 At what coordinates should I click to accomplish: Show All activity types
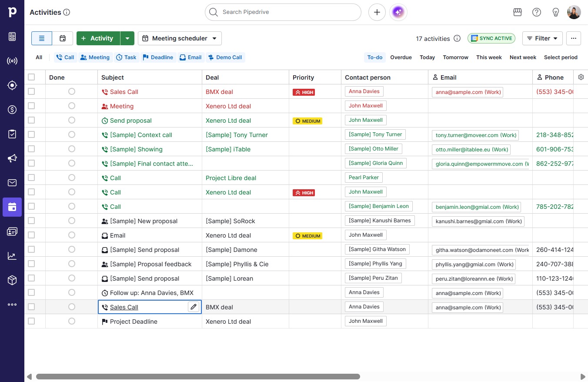[39, 57]
